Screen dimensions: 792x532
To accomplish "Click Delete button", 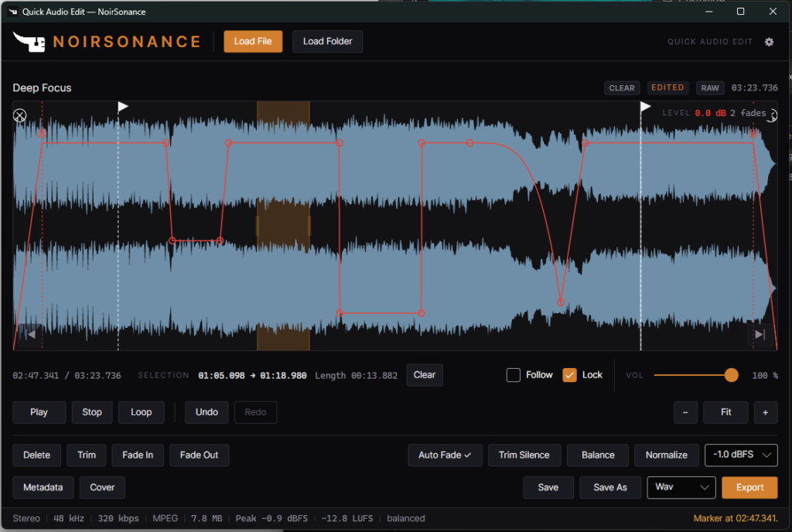I will 37,455.
